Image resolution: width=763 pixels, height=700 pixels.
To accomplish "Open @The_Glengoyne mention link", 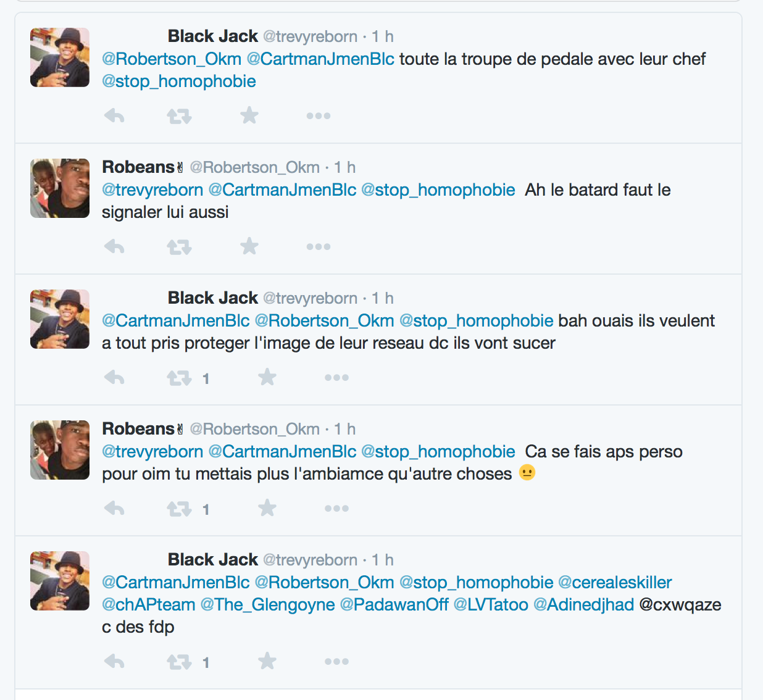I will point(268,605).
